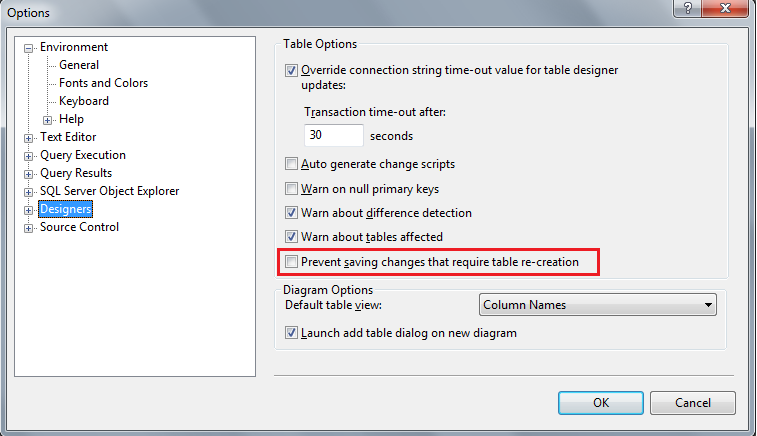This screenshot has width=757, height=436.
Task: Uncheck Override connection string time-out checkbox
Action: tap(291, 70)
